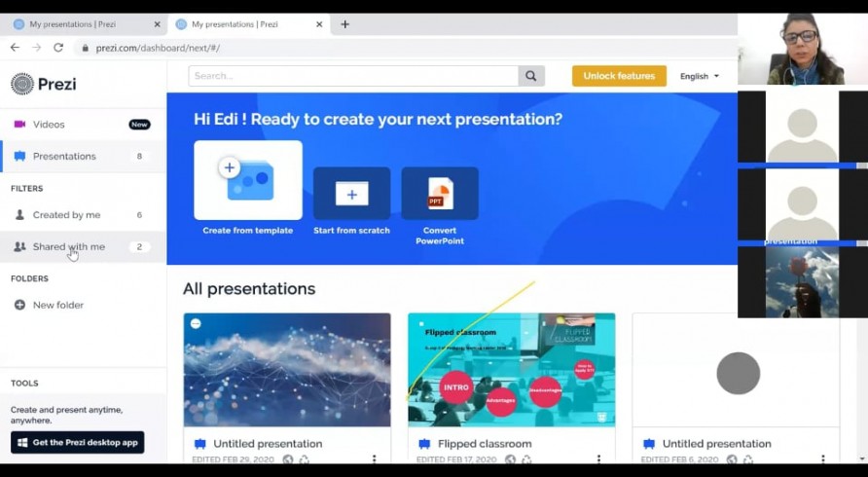The width and height of the screenshot is (868, 477).
Task: Click the search magnifier button
Action: (x=531, y=76)
